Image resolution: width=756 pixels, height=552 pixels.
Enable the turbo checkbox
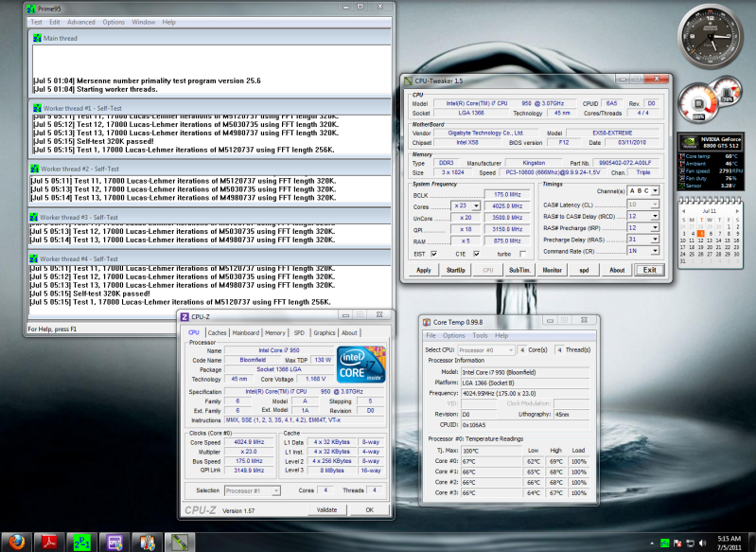pos(523,254)
